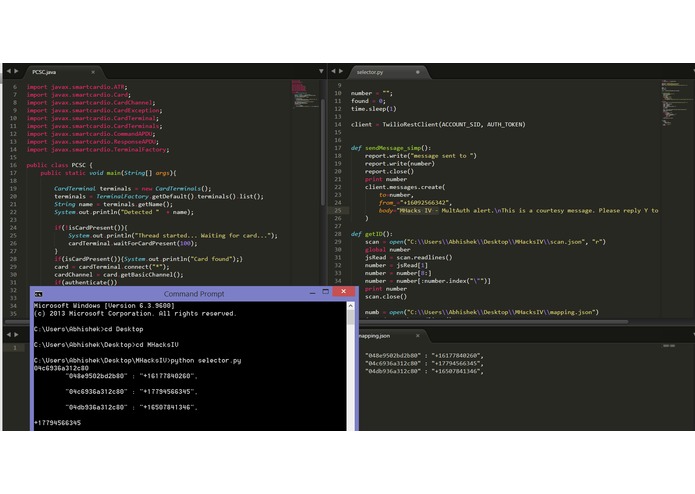Click mapping.json entry '048e9502bd2b80'

pyautogui.click(x=425, y=355)
